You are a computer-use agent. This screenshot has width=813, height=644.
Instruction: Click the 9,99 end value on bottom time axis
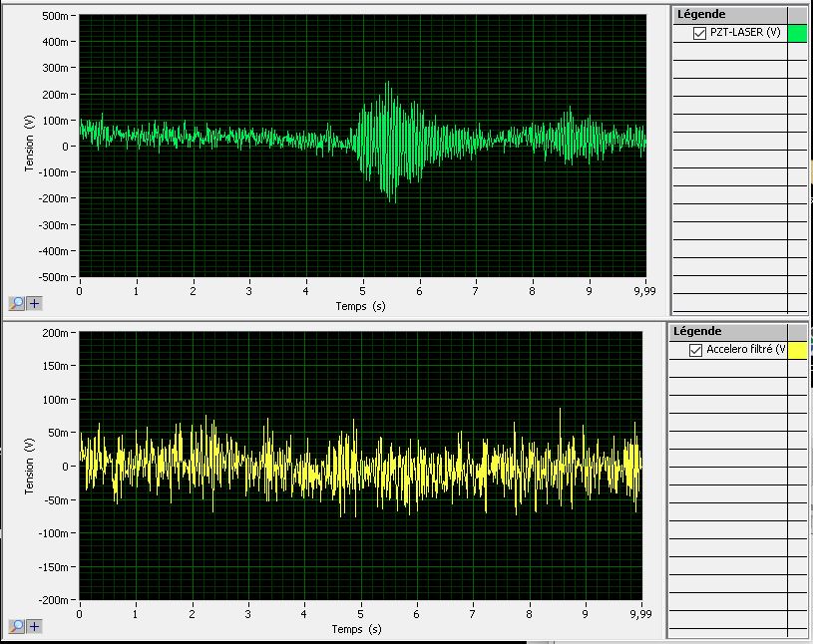pos(638,616)
